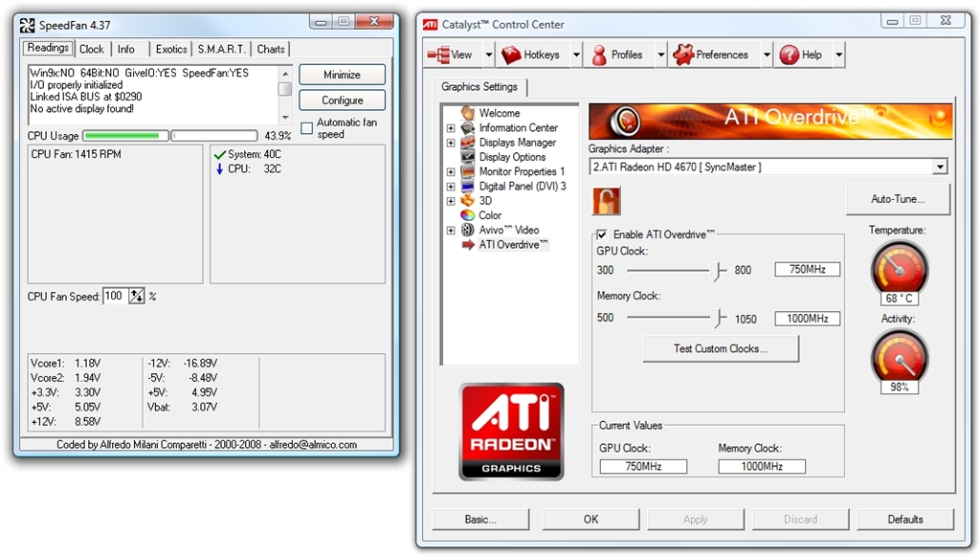Click System temperature green check icon
The height and width of the screenshot is (556, 980).
219,154
